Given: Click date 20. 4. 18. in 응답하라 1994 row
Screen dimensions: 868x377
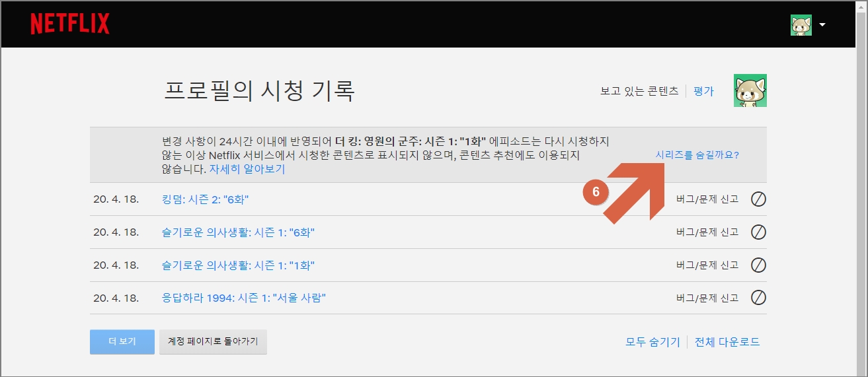Looking at the screenshot, I should (x=116, y=298).
